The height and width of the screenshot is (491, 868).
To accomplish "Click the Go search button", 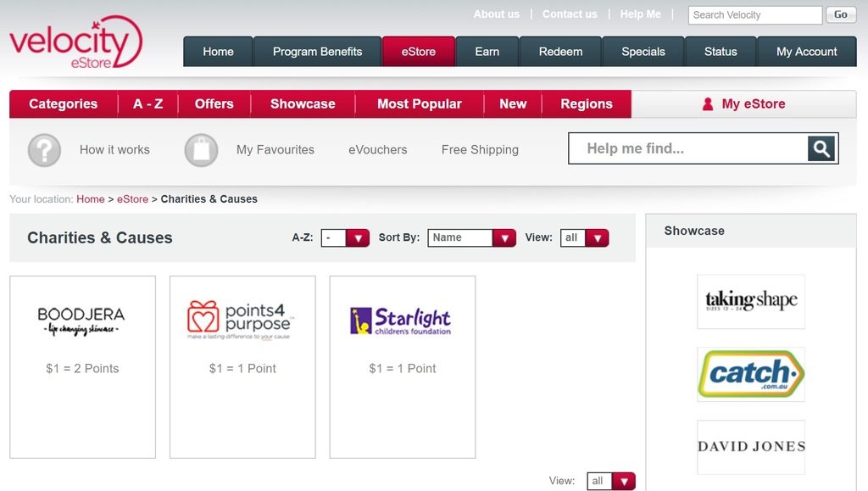I will 841,15.
